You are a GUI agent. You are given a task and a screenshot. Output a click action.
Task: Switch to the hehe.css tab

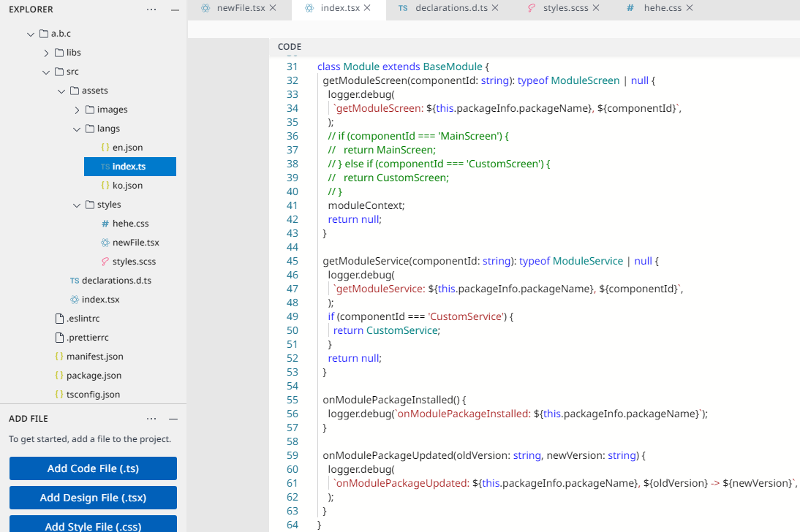coord(663,7)
